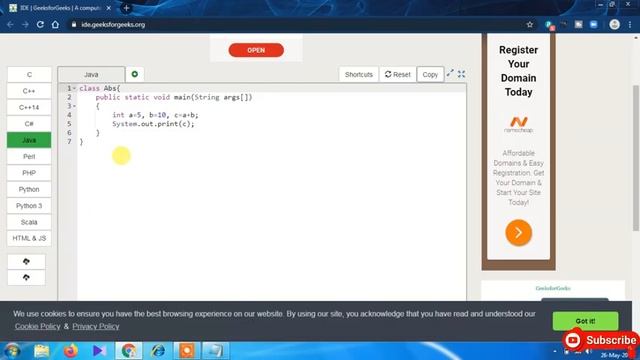640x360 pixels.
Task: Click the red OPEN button
Action: [x=256, y=50]
